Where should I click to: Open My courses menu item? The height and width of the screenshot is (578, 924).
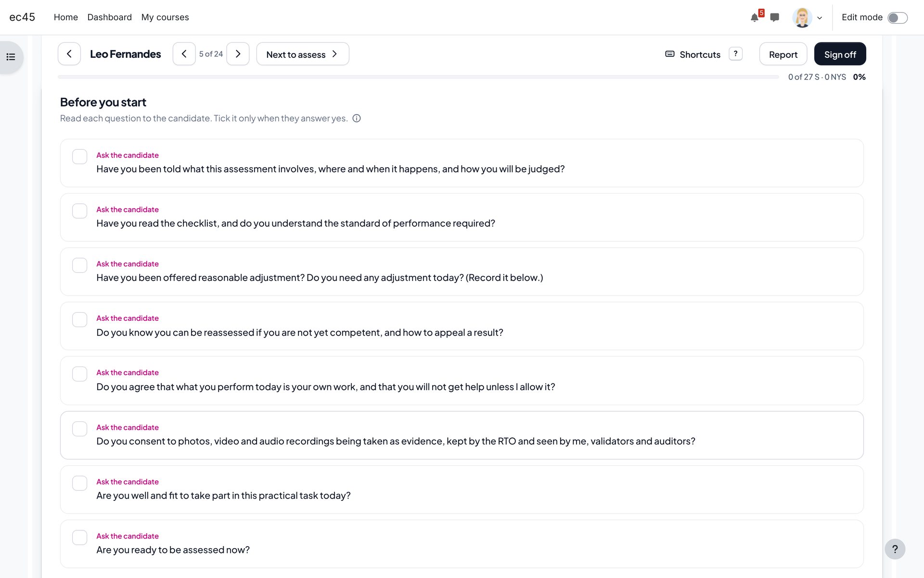(x=165, y=17)
